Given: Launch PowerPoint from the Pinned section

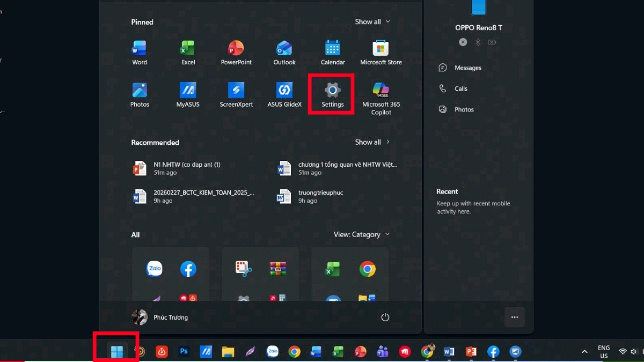Looking at the screenshot, I should point(236,53).
